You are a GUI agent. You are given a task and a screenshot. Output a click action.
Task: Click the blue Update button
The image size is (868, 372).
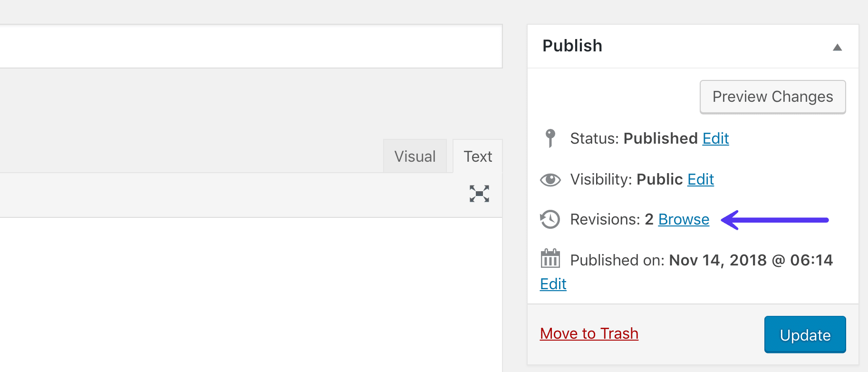click(805, 335)
